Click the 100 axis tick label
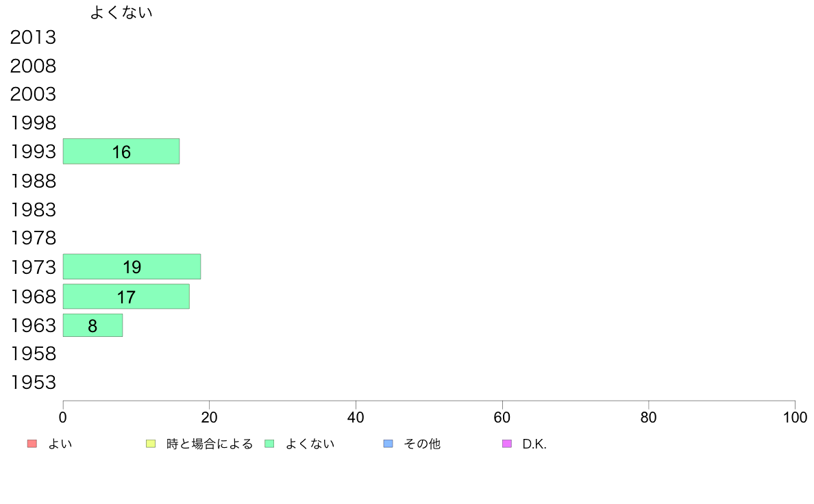 pos(795,417)
